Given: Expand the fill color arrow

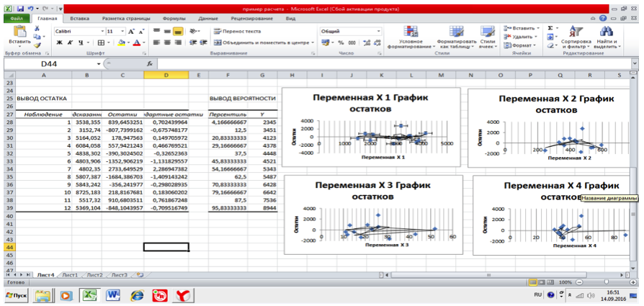Looking at the screenshot, I should 128,42.
